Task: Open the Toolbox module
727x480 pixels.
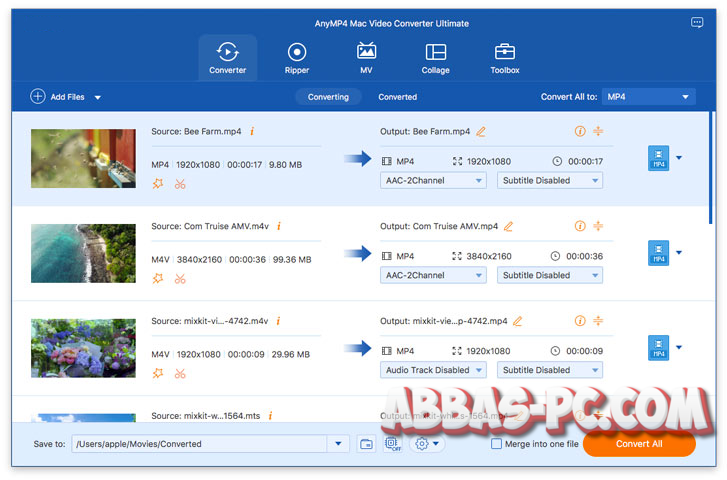Action: coord(505,58)
